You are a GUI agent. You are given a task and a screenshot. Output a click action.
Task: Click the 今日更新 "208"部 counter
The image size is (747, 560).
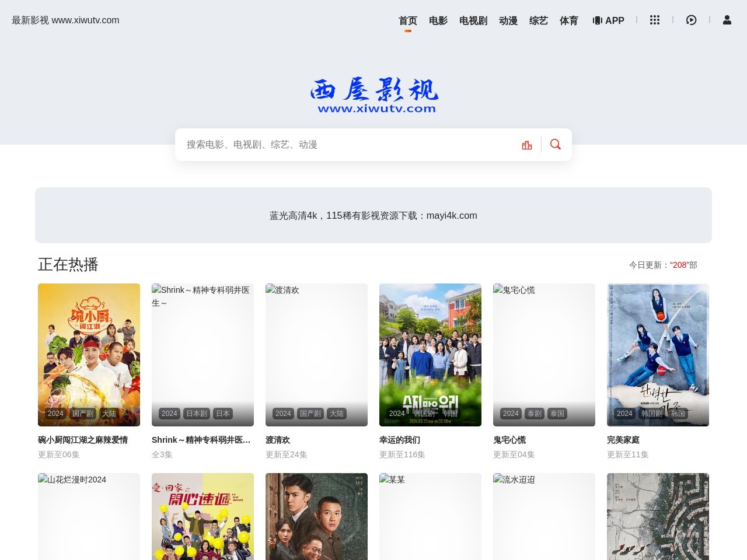click(x=663, y=265)
